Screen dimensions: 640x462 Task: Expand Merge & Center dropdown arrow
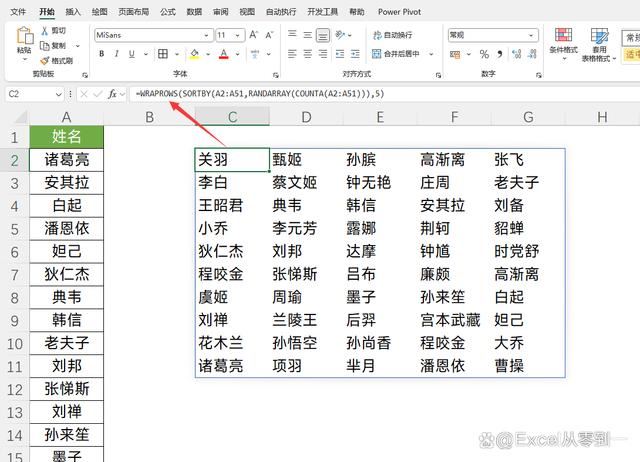pos(431,54)
